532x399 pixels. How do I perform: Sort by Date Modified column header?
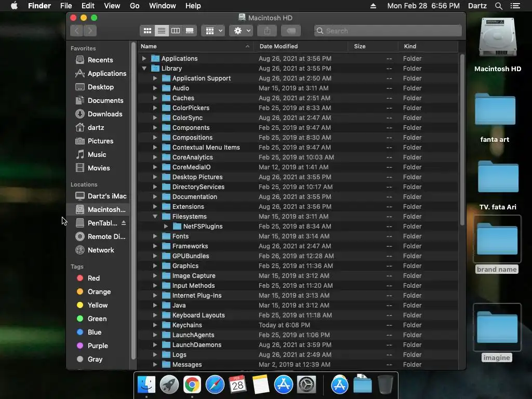tap(301, 46)
